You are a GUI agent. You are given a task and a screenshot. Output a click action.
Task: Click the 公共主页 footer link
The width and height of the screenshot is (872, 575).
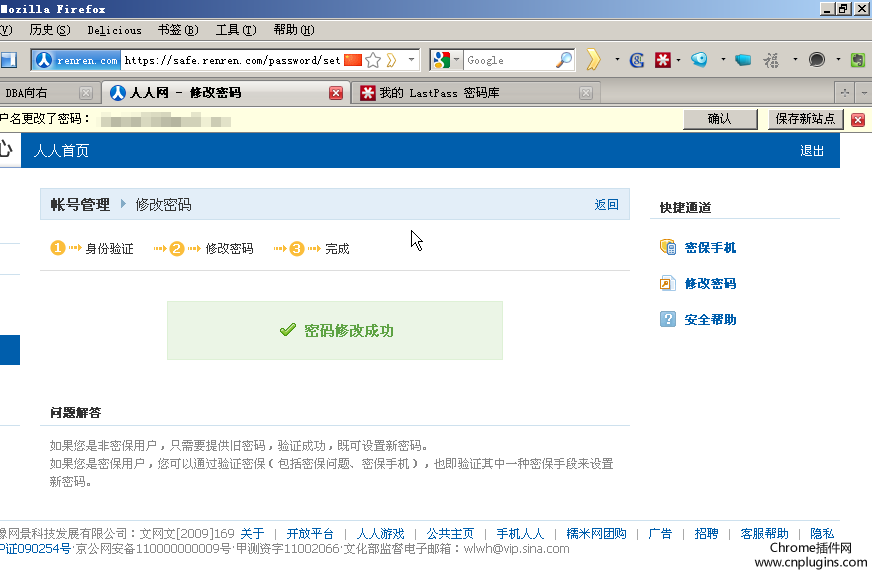450,534
